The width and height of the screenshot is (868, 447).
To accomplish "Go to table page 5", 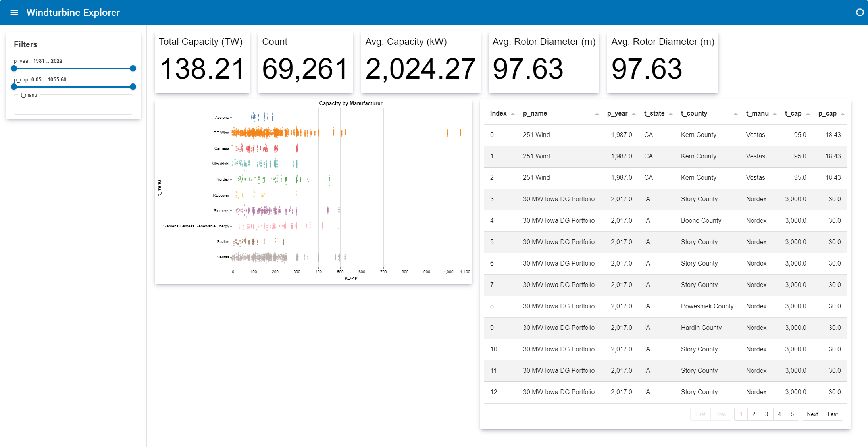I will click(792, 414).
